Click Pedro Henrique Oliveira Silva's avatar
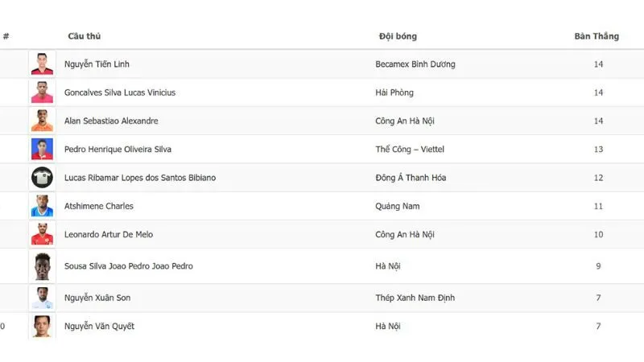 (42, 149)
